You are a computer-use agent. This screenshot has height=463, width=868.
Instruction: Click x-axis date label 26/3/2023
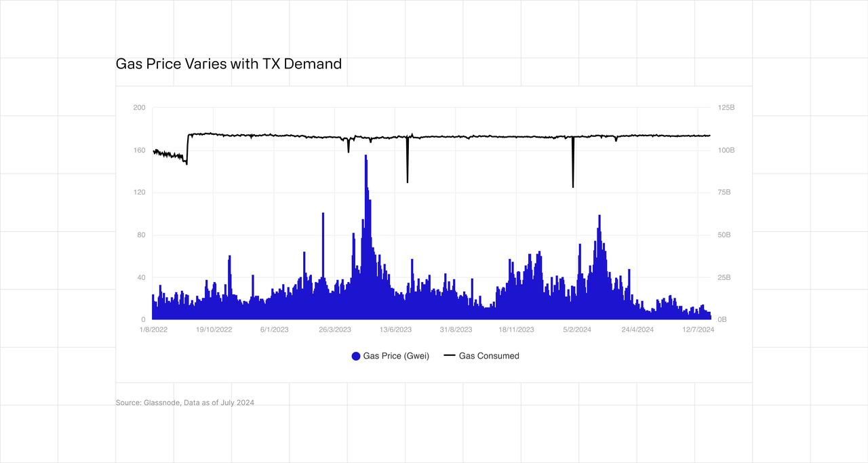335,329
